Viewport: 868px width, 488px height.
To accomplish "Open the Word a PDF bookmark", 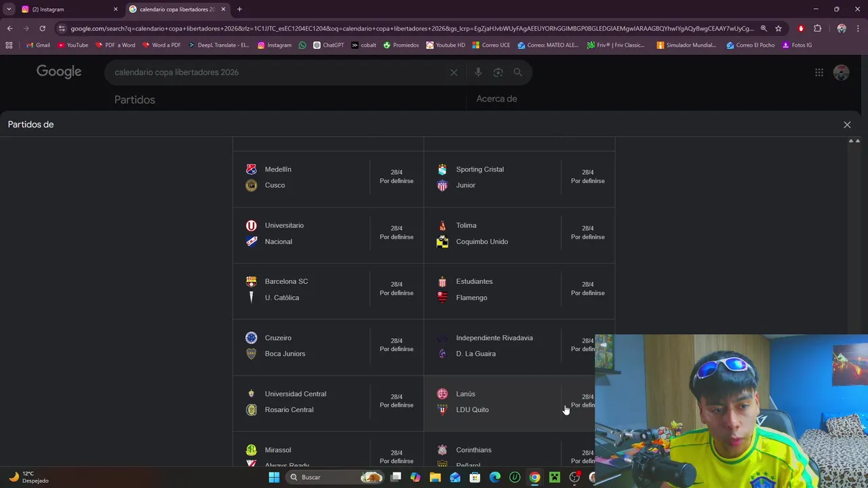I will pyautogui.click(x=161, y=45).
